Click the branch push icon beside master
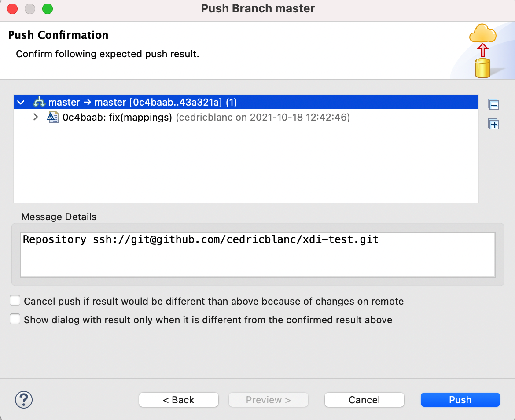 39,102
